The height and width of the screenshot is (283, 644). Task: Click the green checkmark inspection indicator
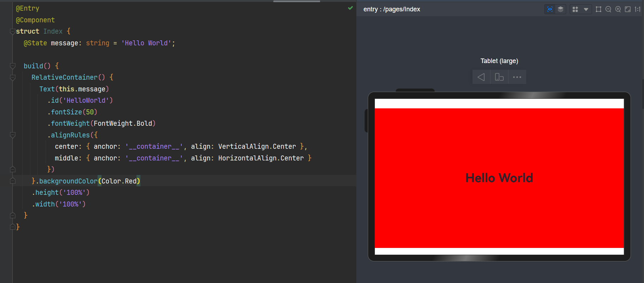[350, 8]
